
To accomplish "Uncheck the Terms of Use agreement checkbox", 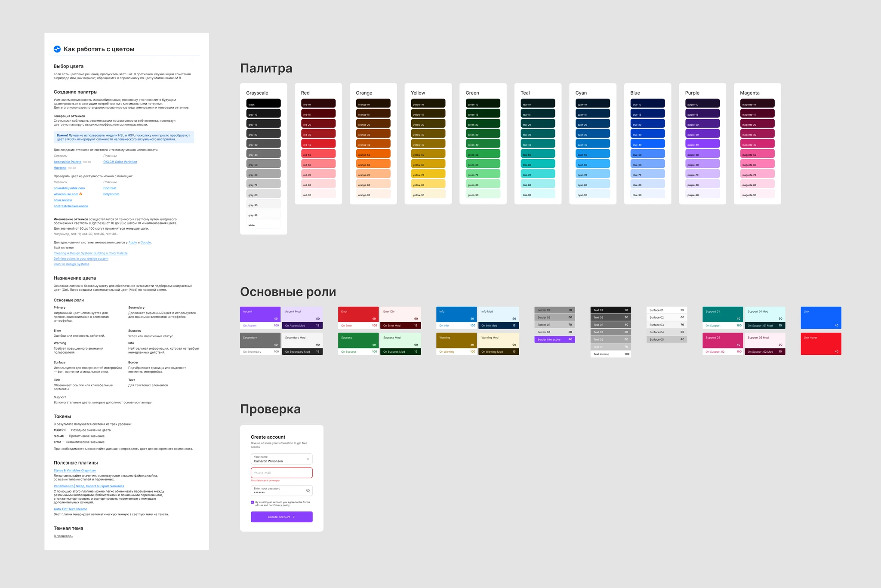I will click(x=253, y=502).
